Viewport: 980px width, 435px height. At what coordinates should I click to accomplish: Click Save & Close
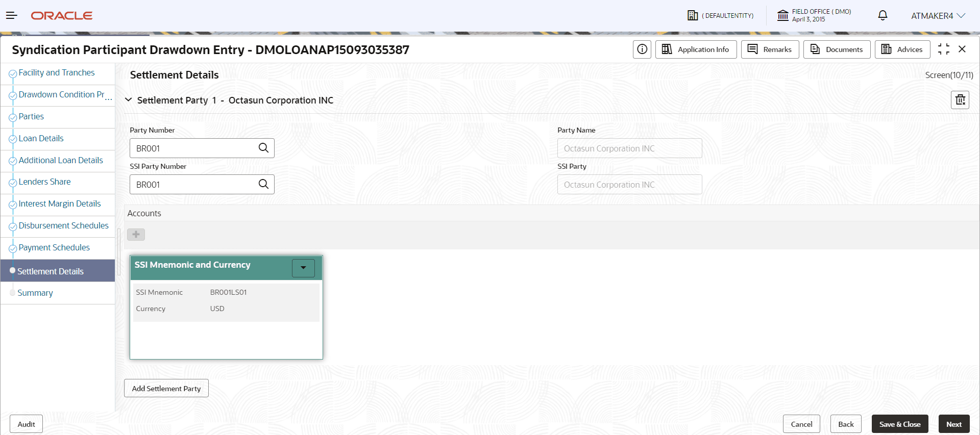[900, 424]
